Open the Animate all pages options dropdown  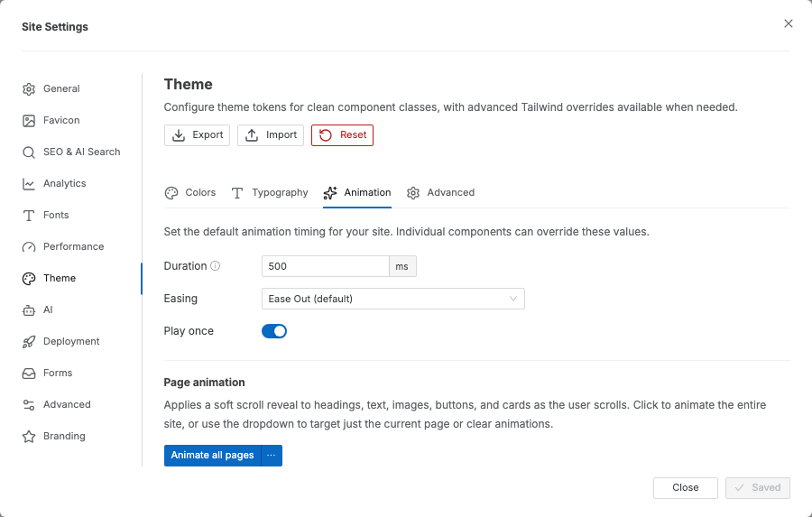272,456
